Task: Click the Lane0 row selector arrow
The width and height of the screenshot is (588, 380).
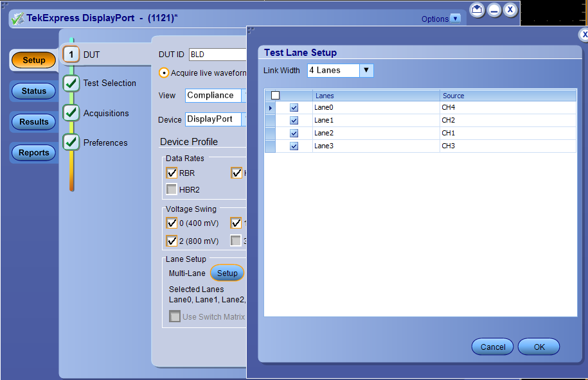Action: [x=271, y=108]
